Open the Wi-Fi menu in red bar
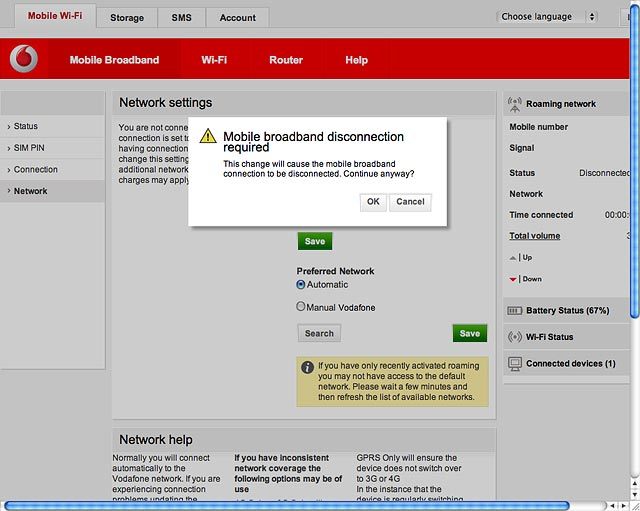Viewport: 640px width, 511px height. click(214, 60)
